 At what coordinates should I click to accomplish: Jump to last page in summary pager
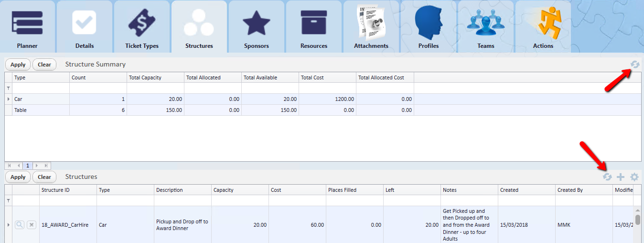pyautogui.click(x=46, y=166)
